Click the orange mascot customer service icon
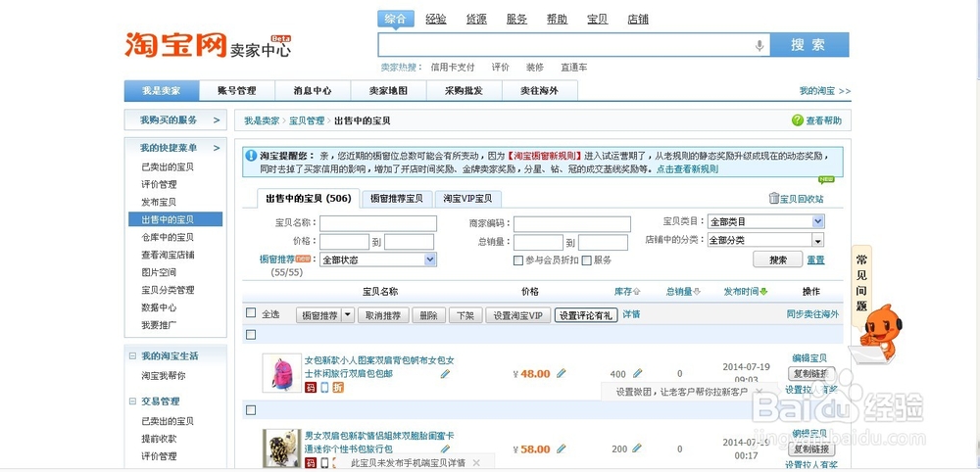980x472 pixels. tap(879, 333)
